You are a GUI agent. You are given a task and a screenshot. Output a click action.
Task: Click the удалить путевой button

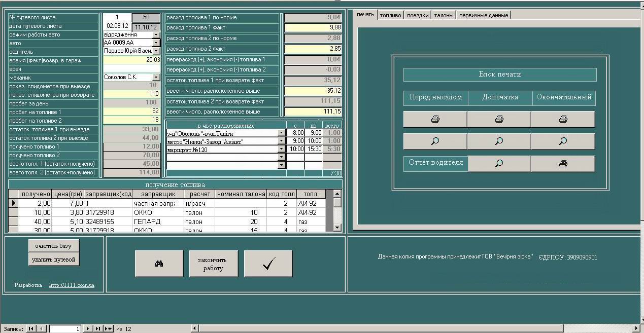[x=54, y=260]
